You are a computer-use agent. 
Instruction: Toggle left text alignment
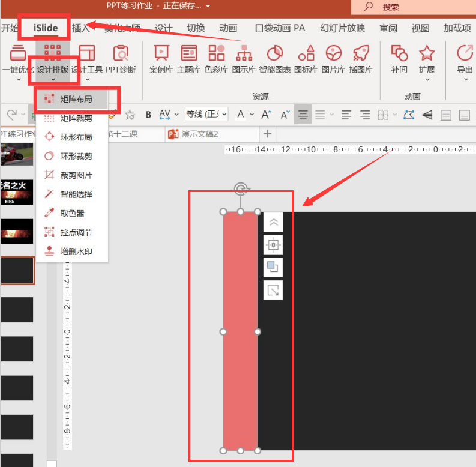346,115
